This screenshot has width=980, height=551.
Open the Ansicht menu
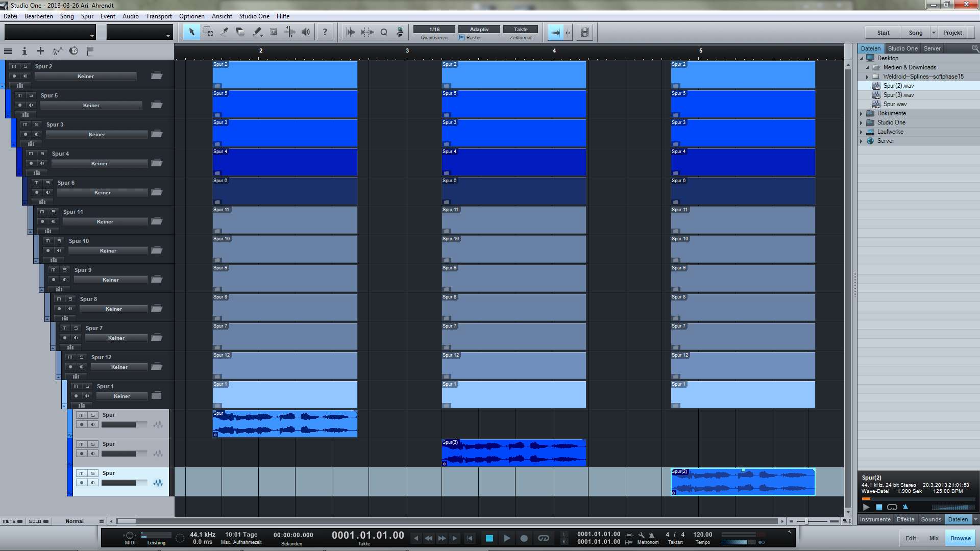pos(222,16)
